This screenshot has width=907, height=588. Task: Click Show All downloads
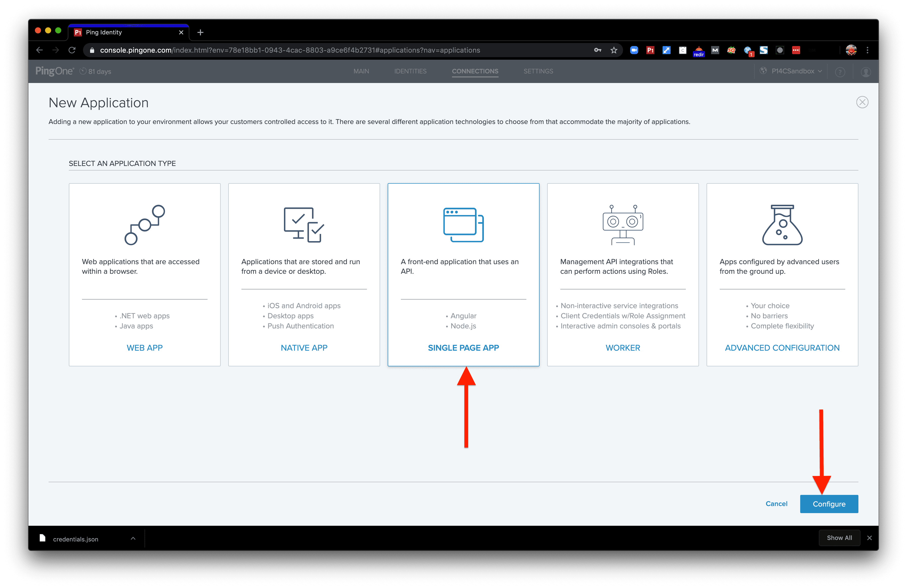pos(839,538)
